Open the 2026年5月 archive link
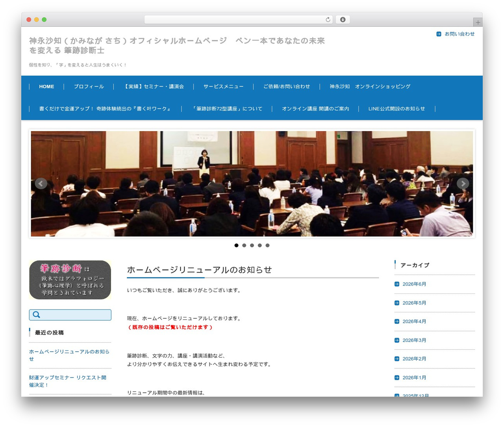Viewport: 504px width, 427px height. tap(414, 303)
